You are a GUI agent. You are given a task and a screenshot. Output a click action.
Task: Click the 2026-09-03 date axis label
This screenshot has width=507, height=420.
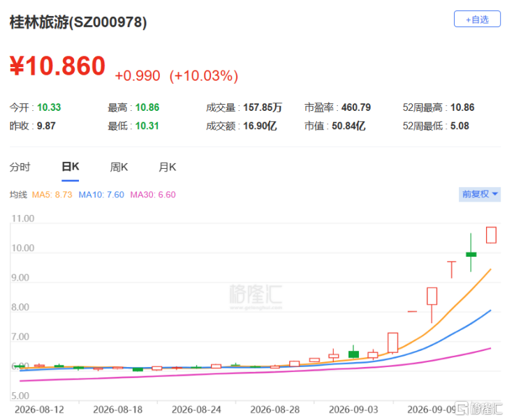[353, 410]
